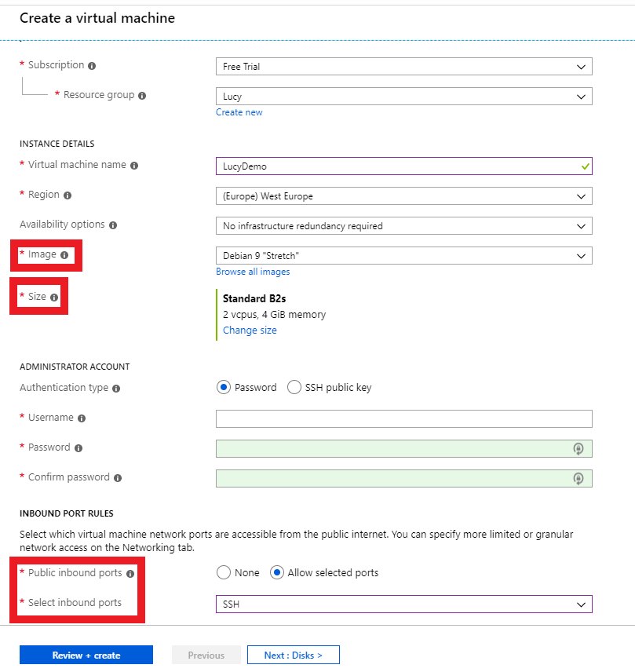Click the reveal icon in Password field
The height and width of the screenshot is (672, 635).
[578, 449]
